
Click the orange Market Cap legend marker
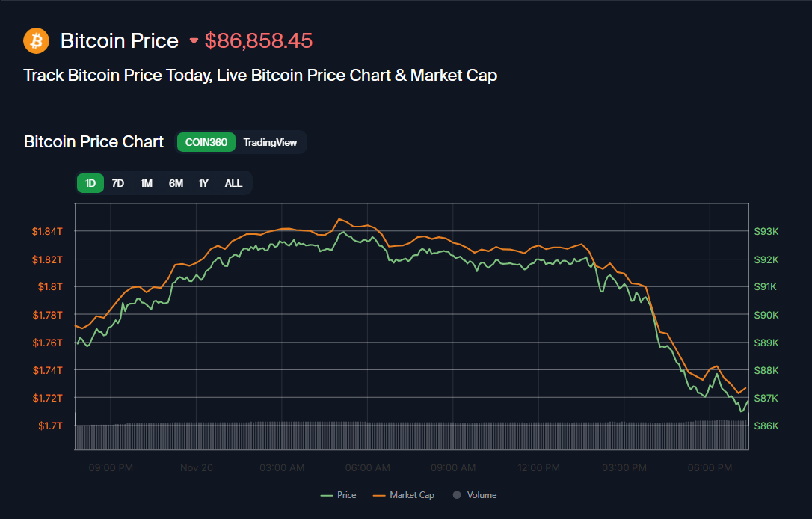click(x=379, y=495)
